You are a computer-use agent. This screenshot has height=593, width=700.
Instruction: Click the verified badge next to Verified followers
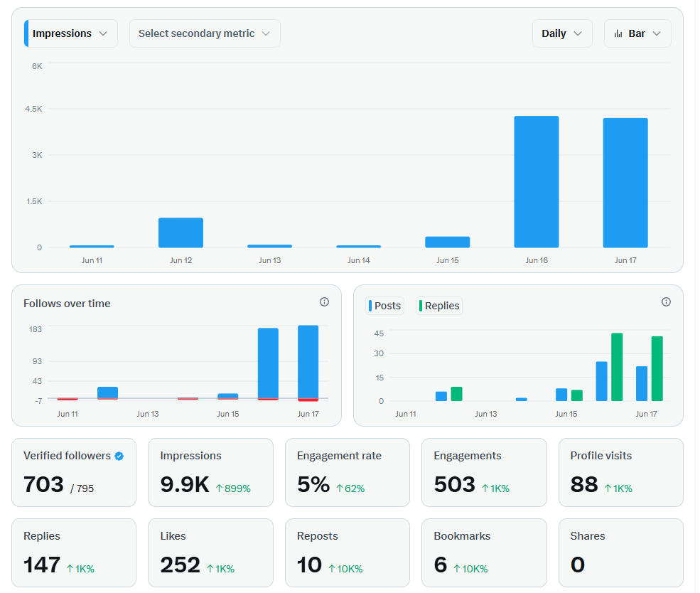click(119, 456)
